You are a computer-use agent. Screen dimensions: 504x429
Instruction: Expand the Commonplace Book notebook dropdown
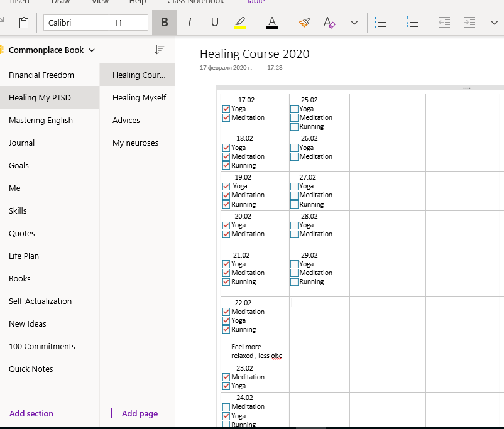tap(92, 50)
